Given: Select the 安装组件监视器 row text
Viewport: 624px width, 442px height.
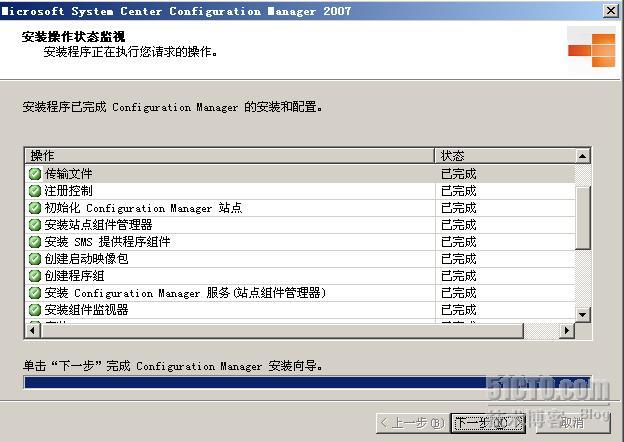Looking at the screenshot, I should [86, 310].
